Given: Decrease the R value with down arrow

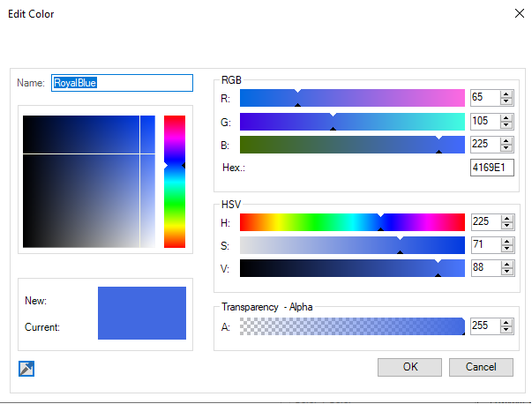Looking at the screenshot, I should [506, 101].
